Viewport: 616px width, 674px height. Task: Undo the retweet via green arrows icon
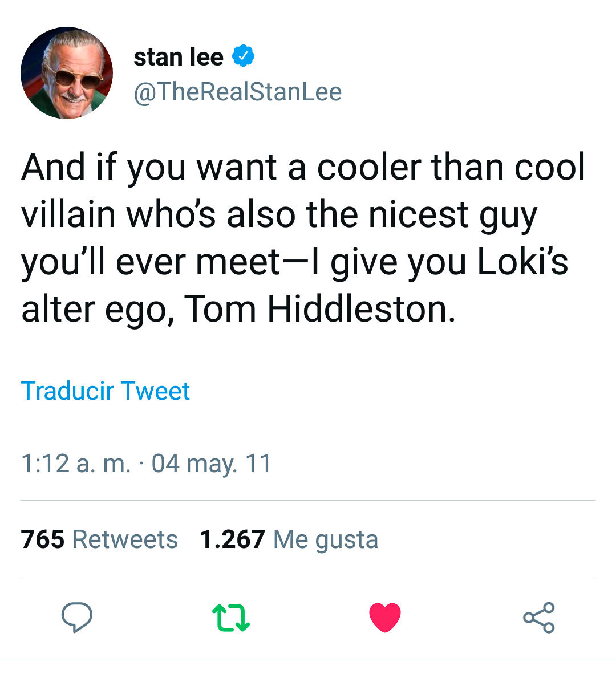tap(230, 618)
